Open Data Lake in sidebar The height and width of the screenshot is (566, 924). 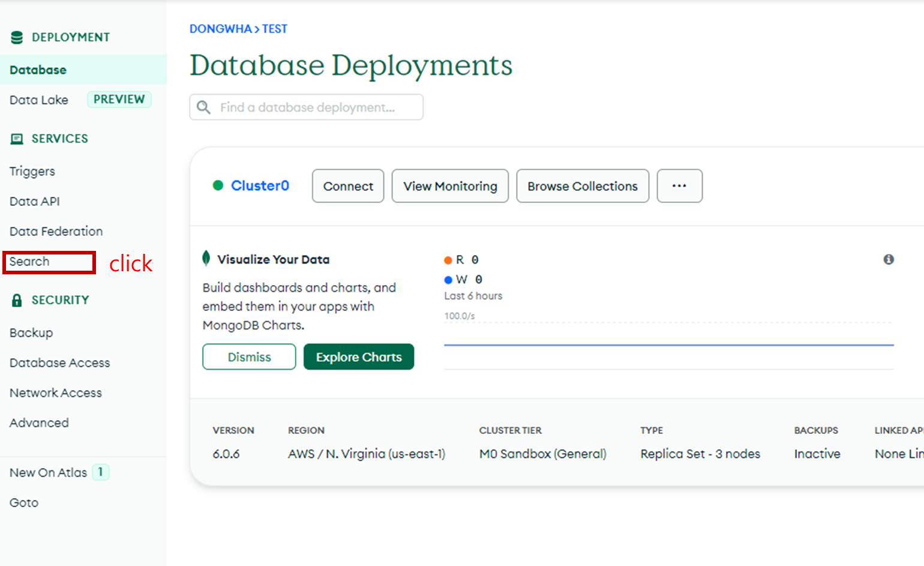pos(39,100)
